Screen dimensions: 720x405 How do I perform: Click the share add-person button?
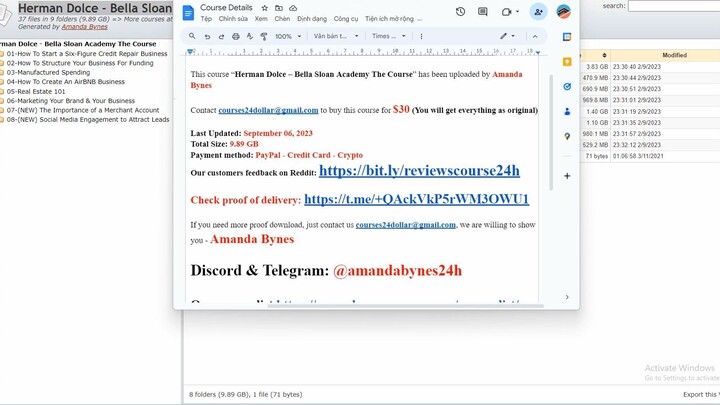click(539, 12)
